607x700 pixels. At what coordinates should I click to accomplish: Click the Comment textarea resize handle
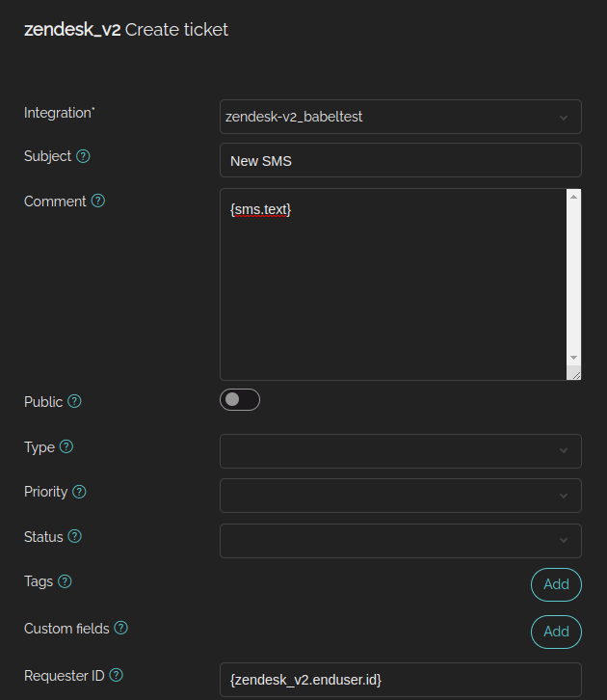pos(574,373)
